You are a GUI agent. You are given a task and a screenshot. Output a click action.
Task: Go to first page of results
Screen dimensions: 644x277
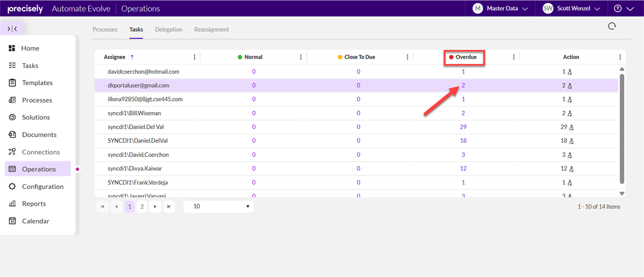click(x=103, y=206)
